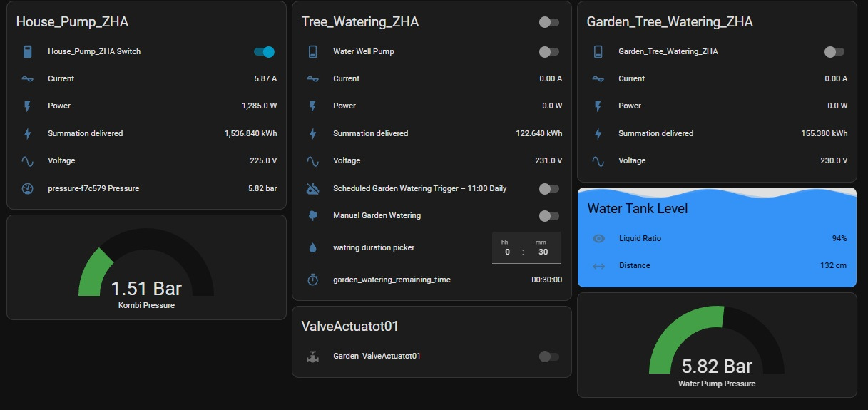Toggle the Tree_Watering_ZHA card header switch
This screenshot has height=410, width=868.
[548, 23]
